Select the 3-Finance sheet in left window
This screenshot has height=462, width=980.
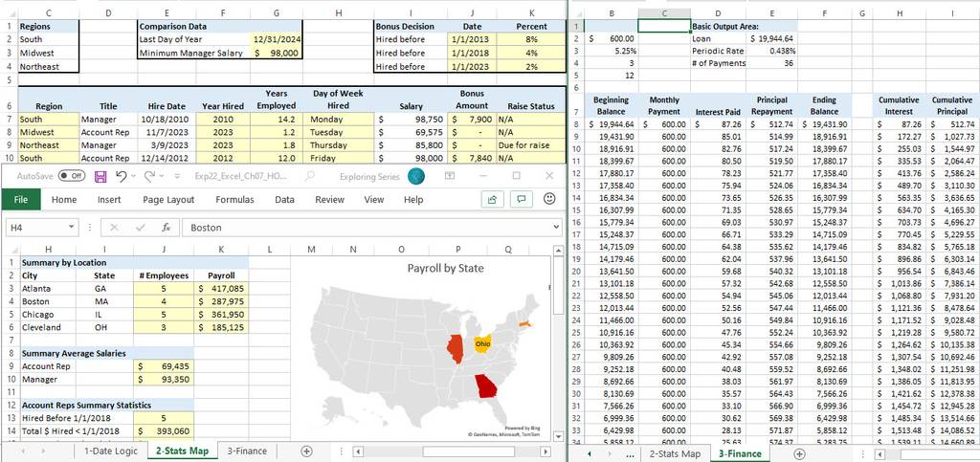(247, 451)
